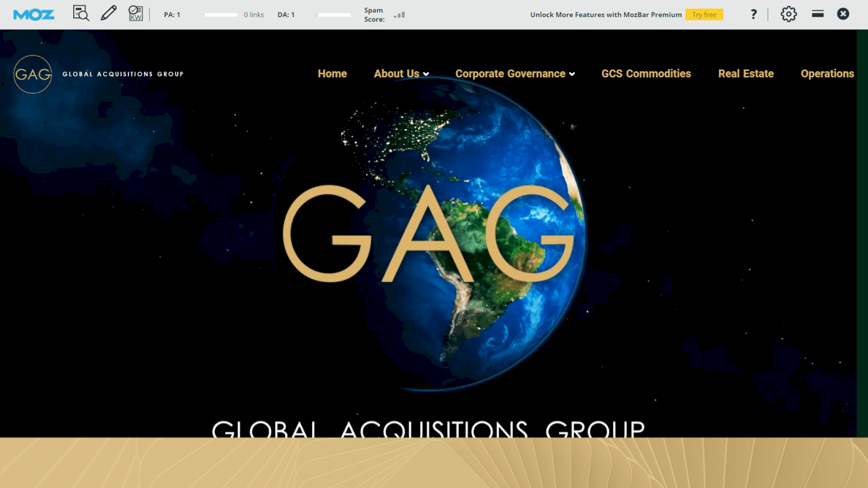Navigate to Real Estate

746,74
